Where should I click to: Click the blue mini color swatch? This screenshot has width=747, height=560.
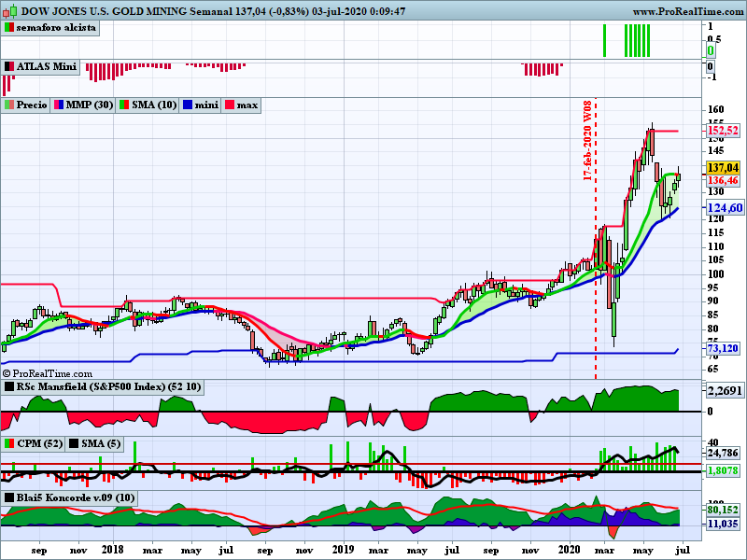[188, 105]
